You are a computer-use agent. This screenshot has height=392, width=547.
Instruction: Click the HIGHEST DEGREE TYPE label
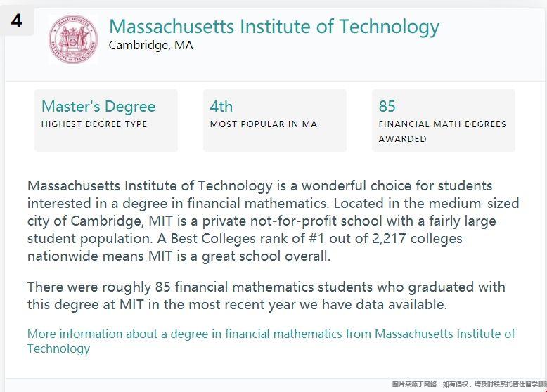[x=94, y=124]
